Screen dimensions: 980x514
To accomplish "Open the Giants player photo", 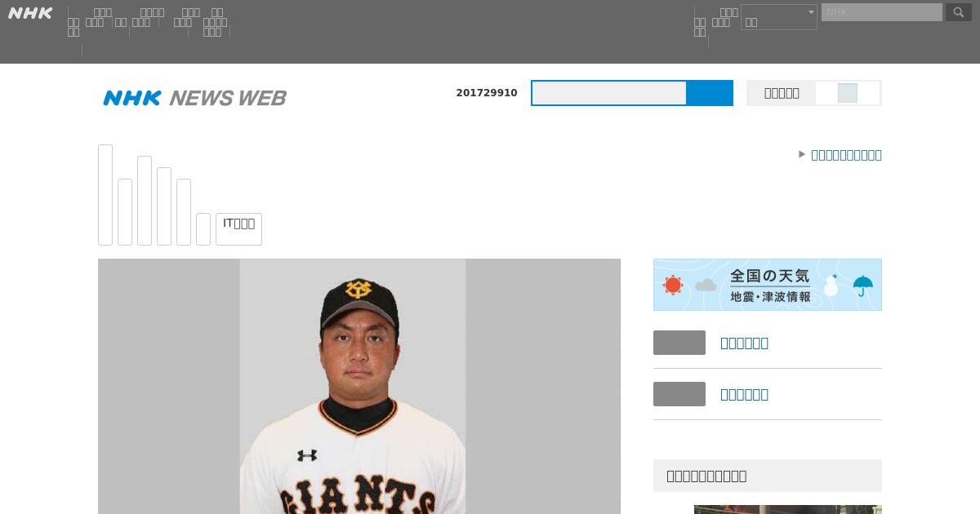I will click(x=359, y=387).
